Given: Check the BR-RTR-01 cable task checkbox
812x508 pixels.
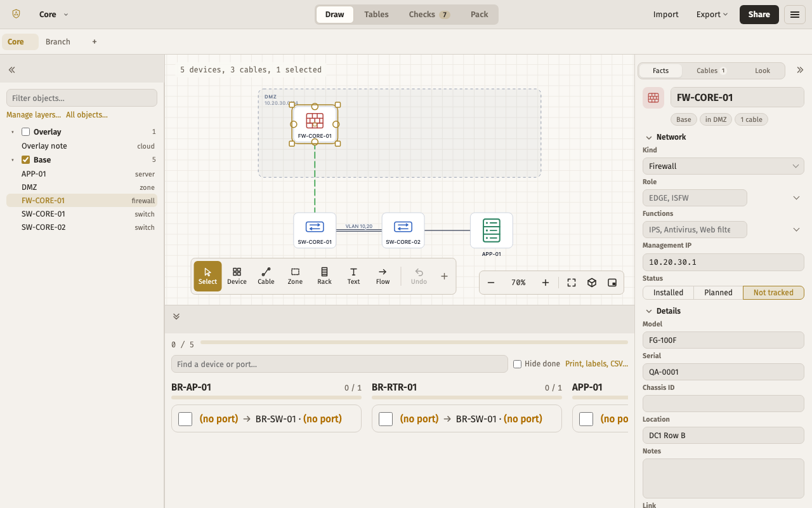Looking at the screenshot, I should 386,419.
